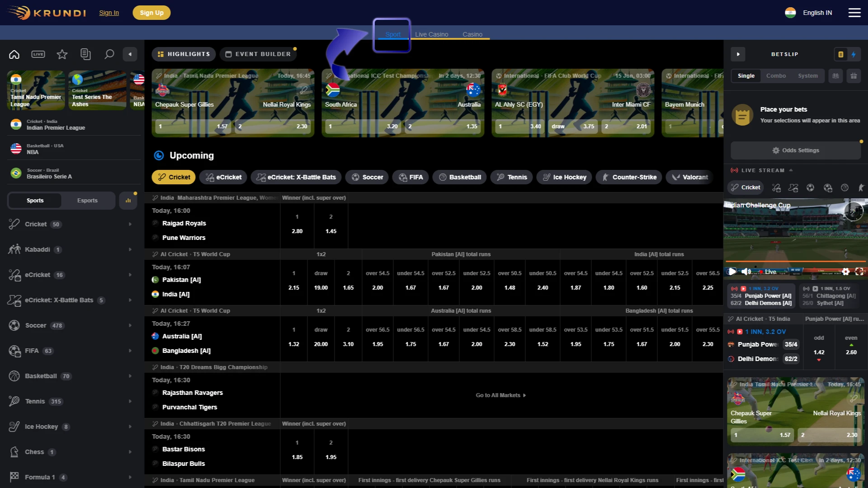The image size is (868, 488).
Task: Select the home icon in the sidebar
Action: pos(14,54)
